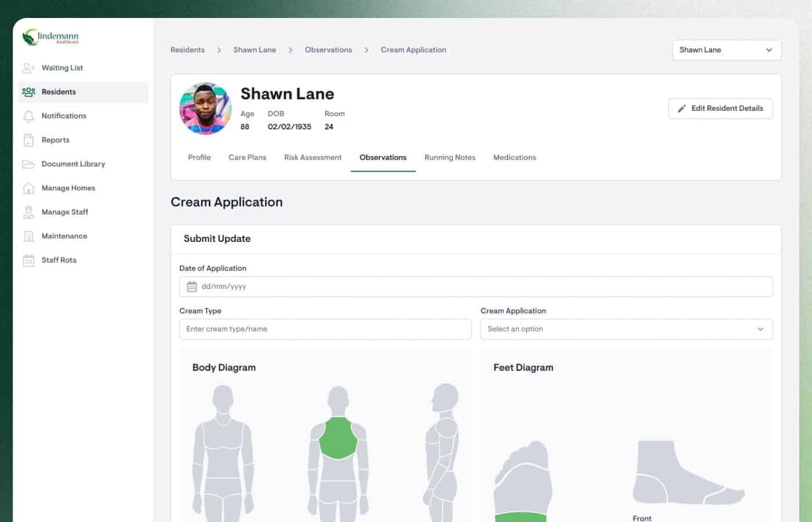The width and height of the screenshot is (812, 522).
Task: Click the Front label under foot diagram
Action: [x=642, y=518]
